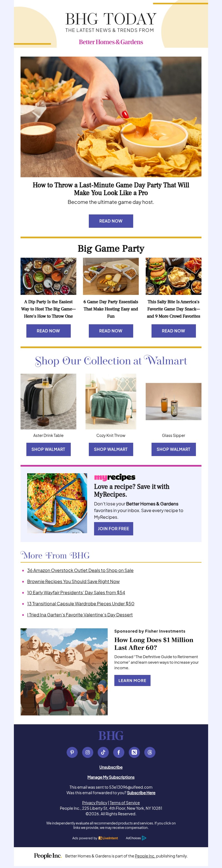The height and width of the screenshot is (868, 222).
Task: Click JOIN FOR FREE MyRecipes button
Action: [x=113, y=529]
